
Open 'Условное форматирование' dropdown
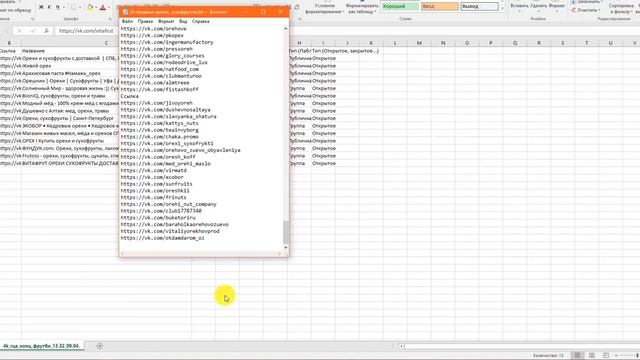(x=325, y=9)
